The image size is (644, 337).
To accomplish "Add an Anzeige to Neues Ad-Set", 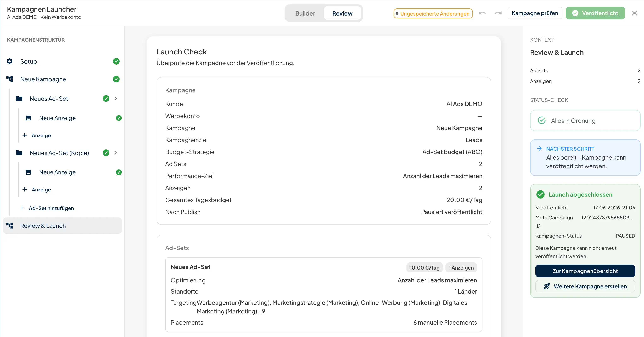I will tap(36, 135).
